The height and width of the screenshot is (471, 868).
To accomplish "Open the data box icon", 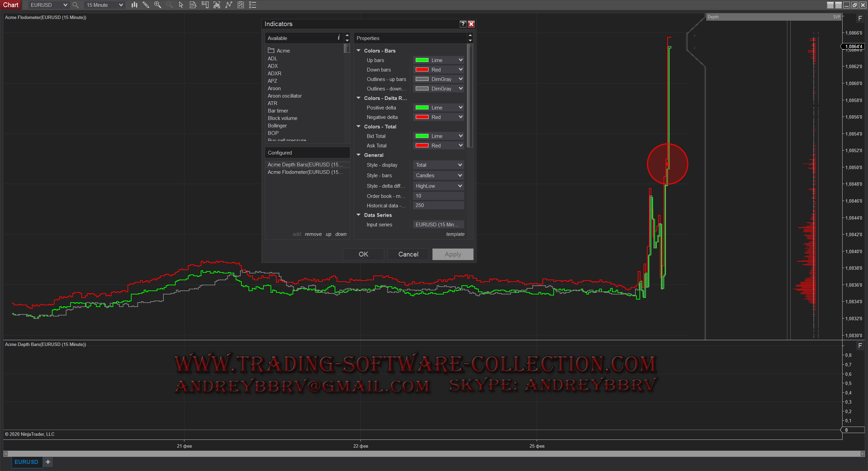I will click(193, 5).
